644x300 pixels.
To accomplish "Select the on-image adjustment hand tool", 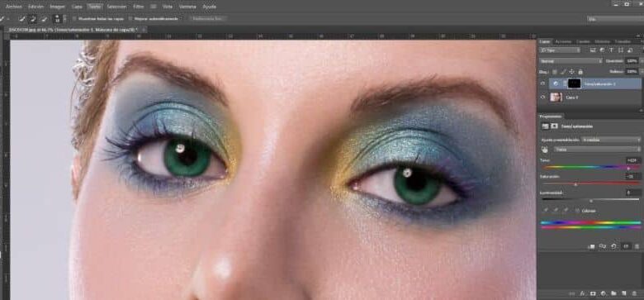I will click(546, 150).
